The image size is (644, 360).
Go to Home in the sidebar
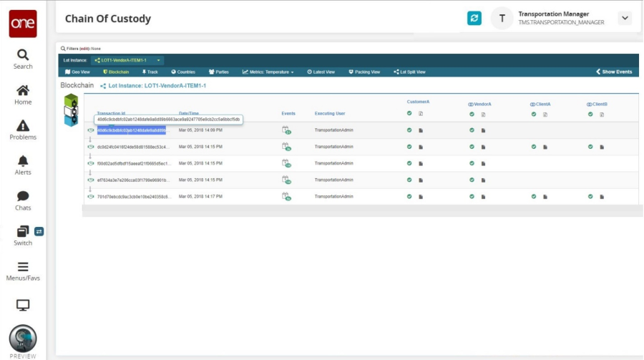23,94
